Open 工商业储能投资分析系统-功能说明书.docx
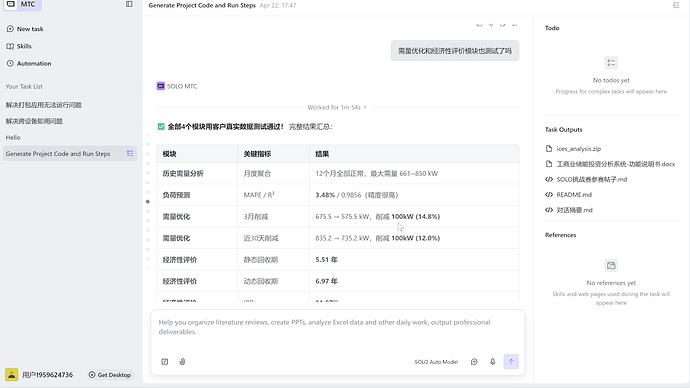This screenshot has height=388, width=690. (615, 164)
